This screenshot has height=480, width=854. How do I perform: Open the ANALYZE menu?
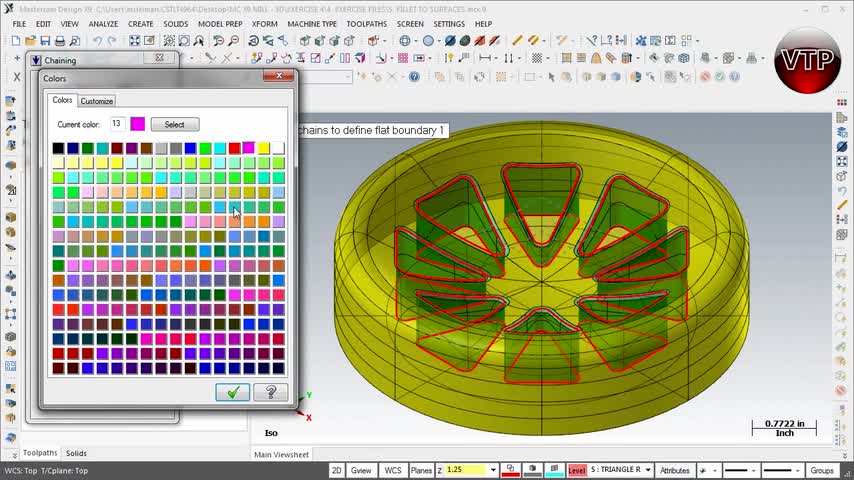pyautogui.click(x=103, y=24)
